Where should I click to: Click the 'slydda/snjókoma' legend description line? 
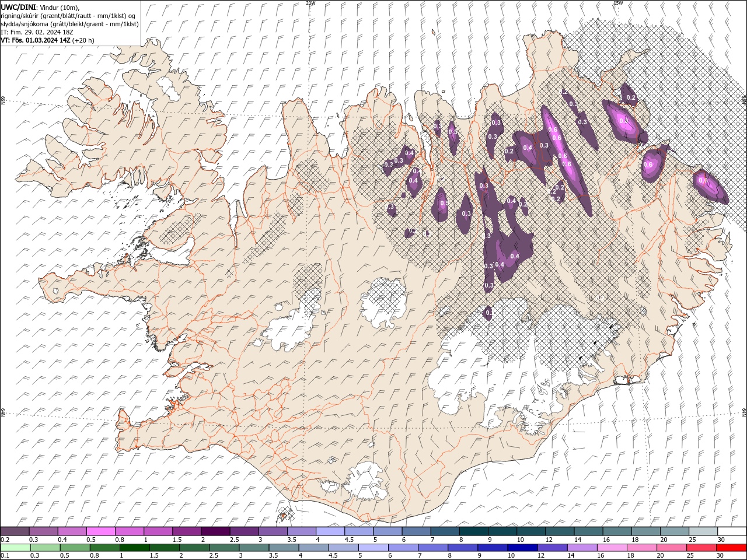coord(69,24)
